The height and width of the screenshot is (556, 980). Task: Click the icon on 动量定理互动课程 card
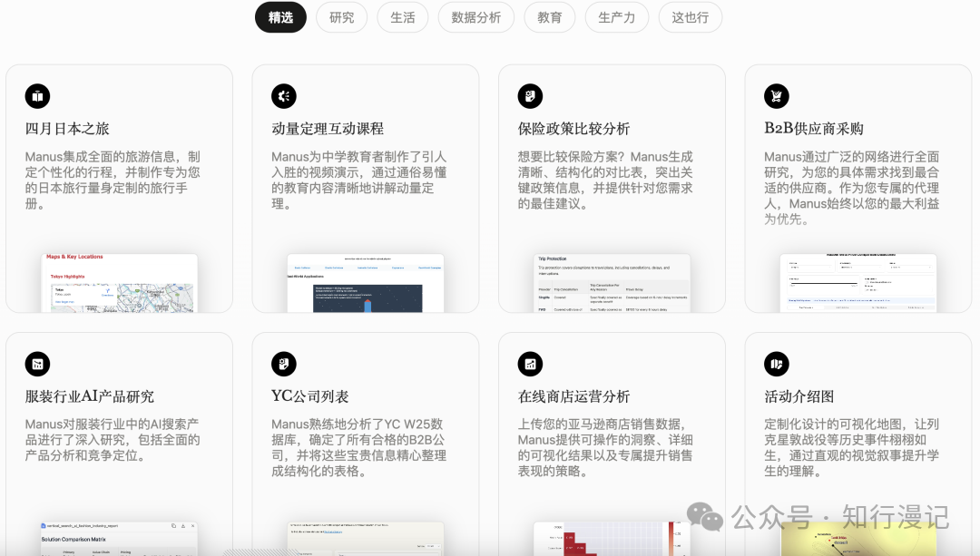point(284,96)
